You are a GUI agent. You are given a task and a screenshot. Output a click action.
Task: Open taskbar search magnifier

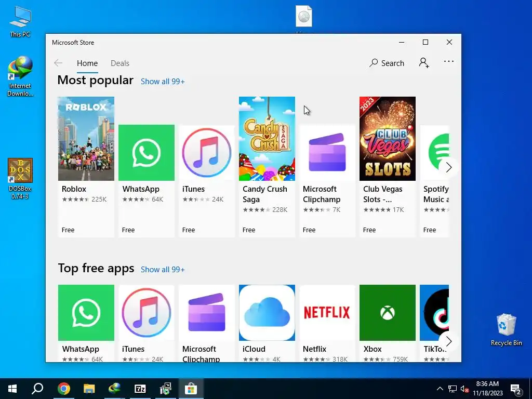pyautogui.click(x=37, y=389)
